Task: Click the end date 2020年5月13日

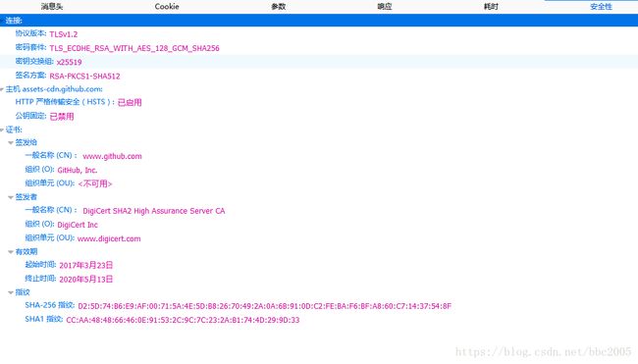Action: 85,280
